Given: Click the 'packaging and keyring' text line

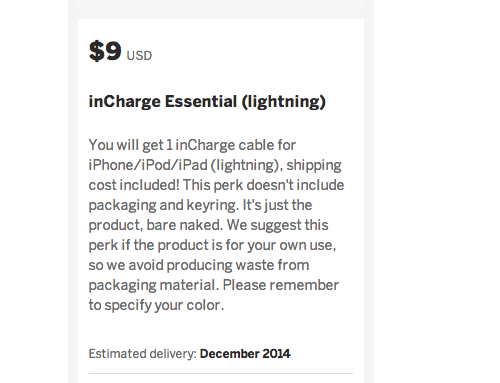Looking at the screenshot, I should [200, 205].
